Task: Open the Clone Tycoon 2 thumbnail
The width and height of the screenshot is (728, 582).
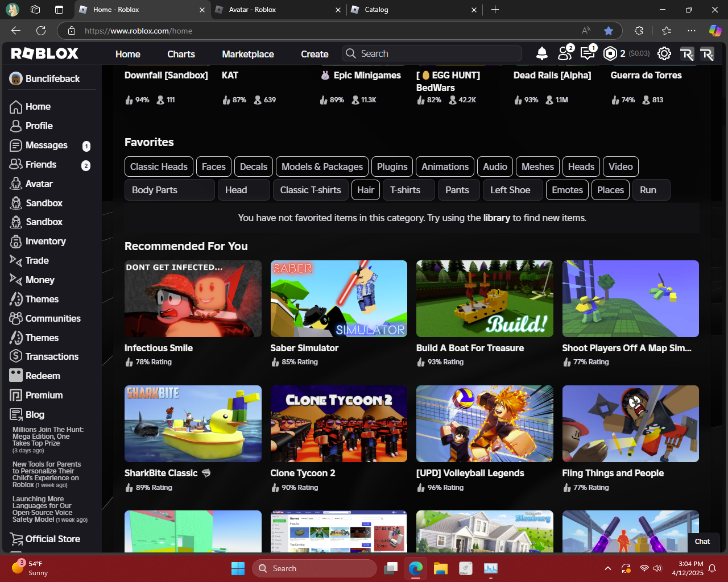Action: point(339,424)
